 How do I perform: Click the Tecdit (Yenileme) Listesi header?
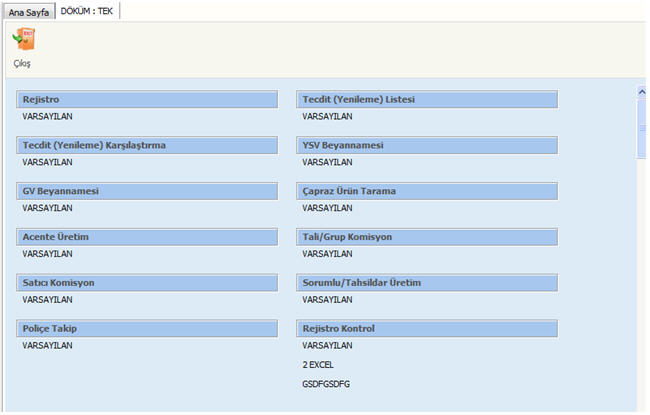click(x=427, y=99)
